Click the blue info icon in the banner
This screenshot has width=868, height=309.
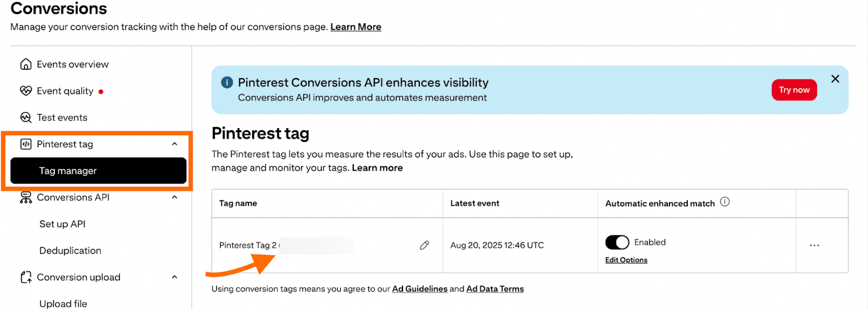tap(227, 83)
